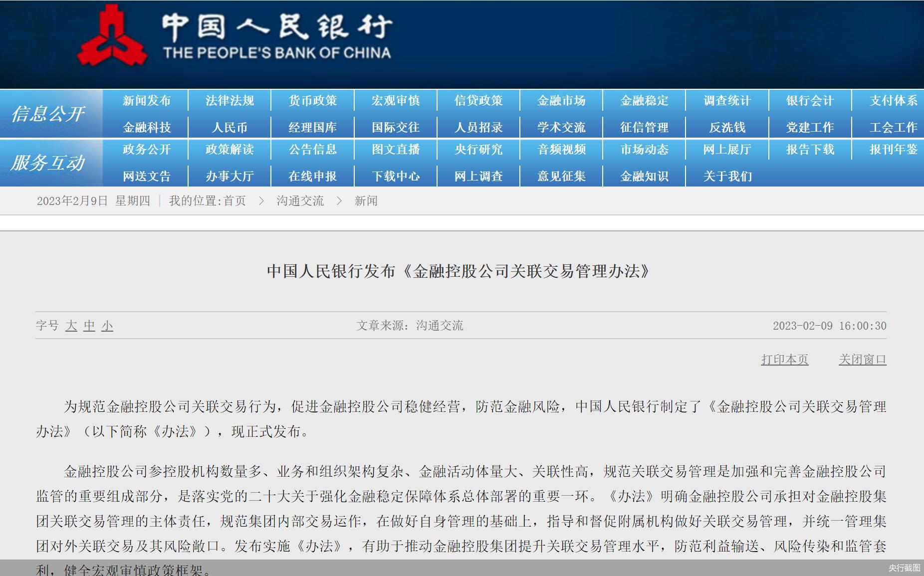This screenshot has height=576, width=924.
Task: Open 沟通交流 from the breadcrumb trail
Action: pos(300,201)
